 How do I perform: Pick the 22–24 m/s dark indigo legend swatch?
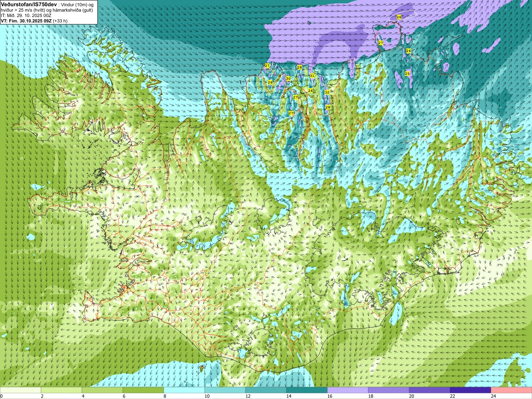click(470, 390)
